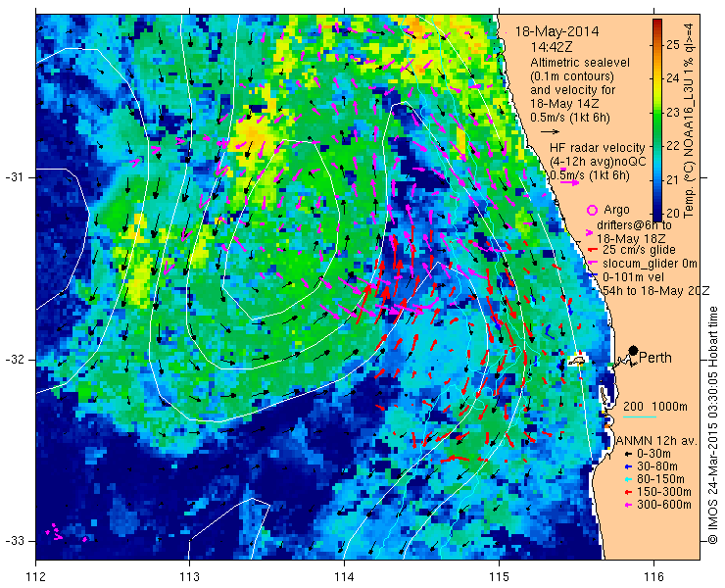The width and height of the screenshot is (725, 588).
Task: Click the black Perth city marker dot
Action: (x=634, y=350)
